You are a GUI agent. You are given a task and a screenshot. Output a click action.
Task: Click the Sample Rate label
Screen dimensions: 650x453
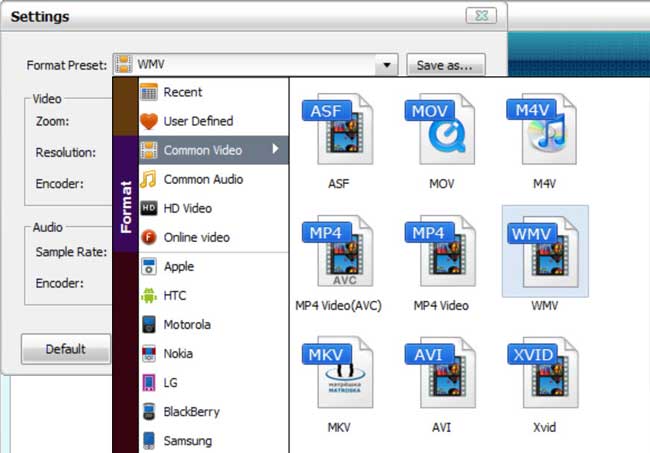71,252
